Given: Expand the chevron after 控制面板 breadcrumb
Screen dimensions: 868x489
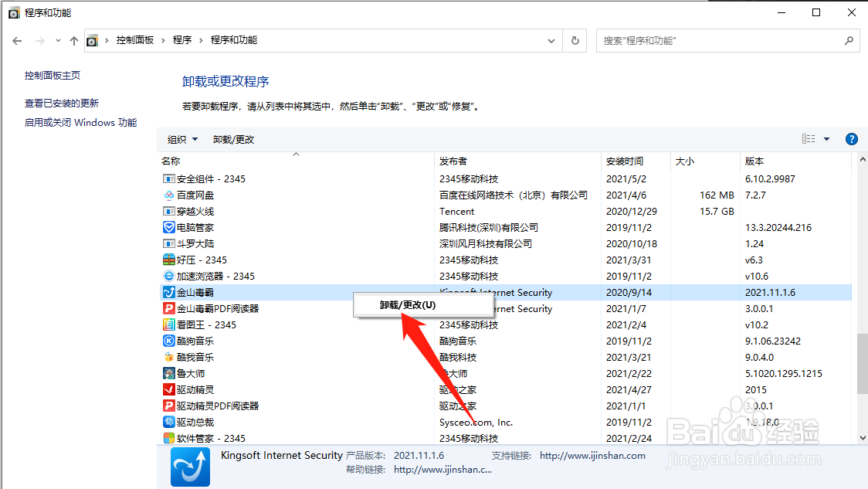Looking at the screenshot, I should click(163, 40).
